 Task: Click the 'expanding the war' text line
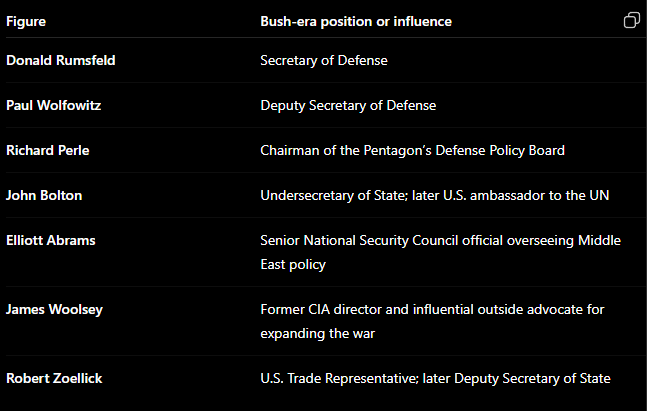(318, 333)
